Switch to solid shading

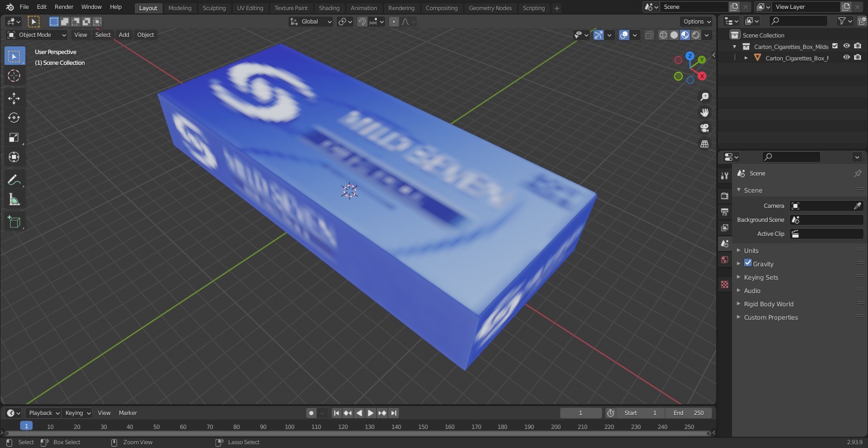click(674, 35)
